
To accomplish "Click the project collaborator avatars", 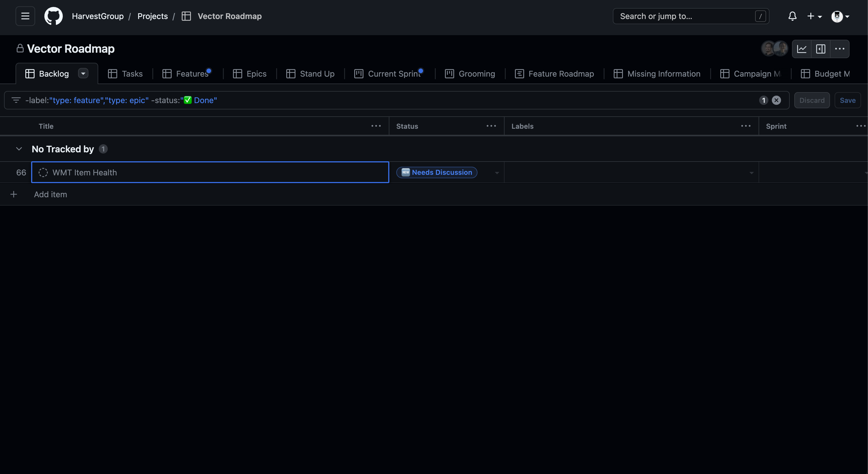I will point(774,49).
